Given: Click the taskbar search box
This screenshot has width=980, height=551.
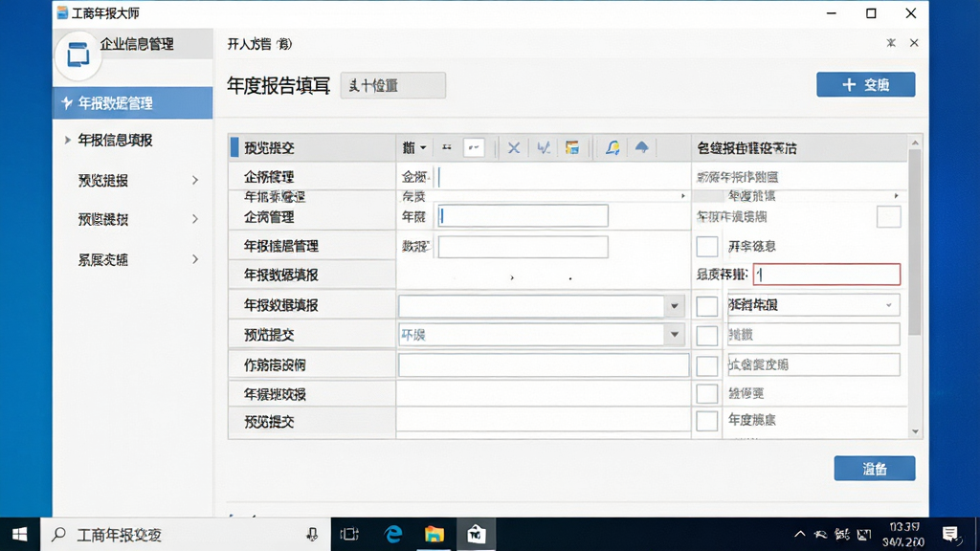Looking at the screenshot, I should [186, 534].
